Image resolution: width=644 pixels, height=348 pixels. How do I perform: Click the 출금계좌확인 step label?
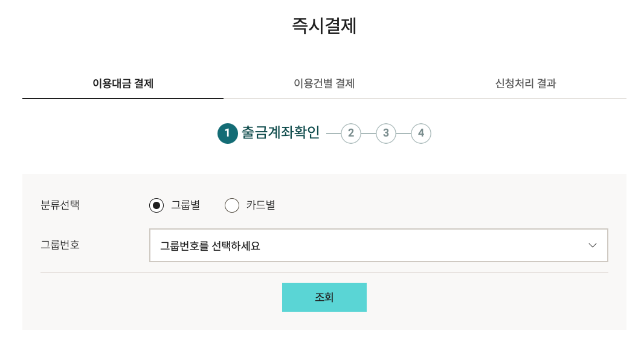[280, 133]
